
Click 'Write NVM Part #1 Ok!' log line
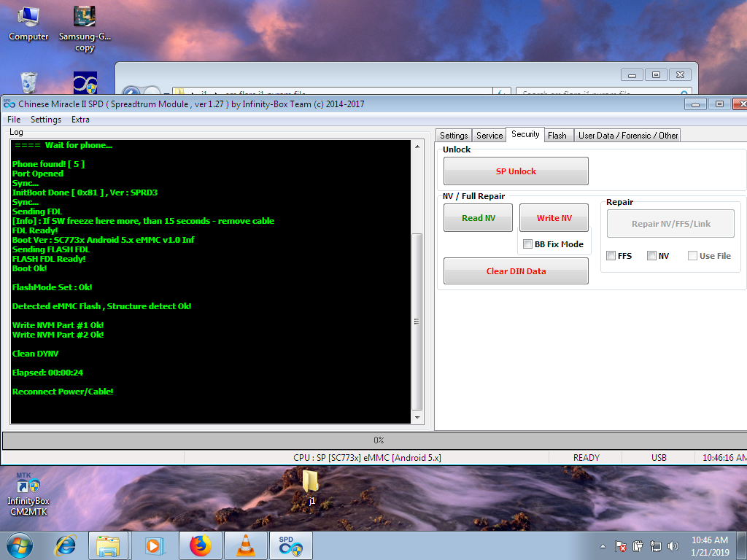click(x=58, y=325)
